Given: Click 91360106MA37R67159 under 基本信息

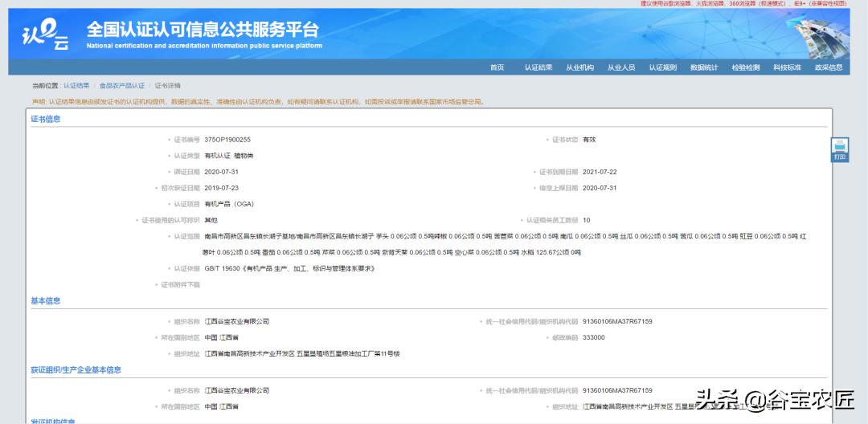Looking at the screenshot, I should tap(617, 321).
